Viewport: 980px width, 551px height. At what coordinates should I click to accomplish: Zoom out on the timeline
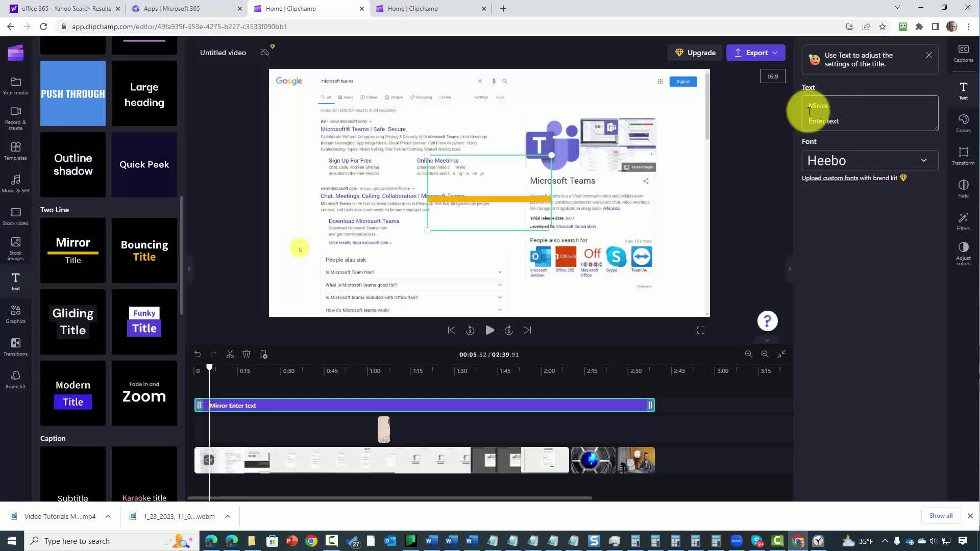(x=765, y=354)
